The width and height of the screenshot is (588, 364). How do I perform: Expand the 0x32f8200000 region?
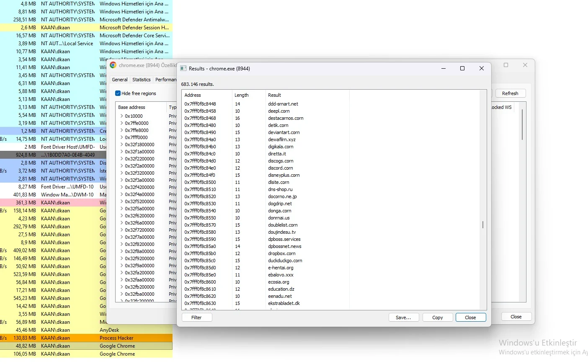[x=121, y=244]
